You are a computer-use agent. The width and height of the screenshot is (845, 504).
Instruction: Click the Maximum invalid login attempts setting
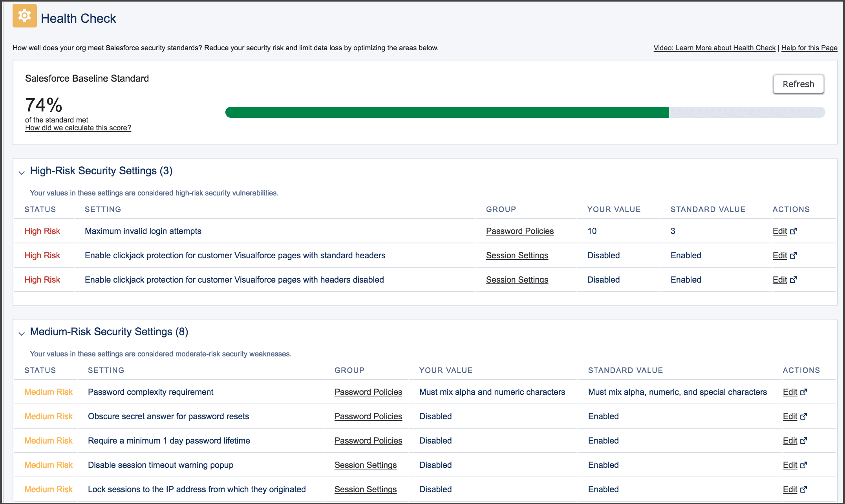pos(143,231)
